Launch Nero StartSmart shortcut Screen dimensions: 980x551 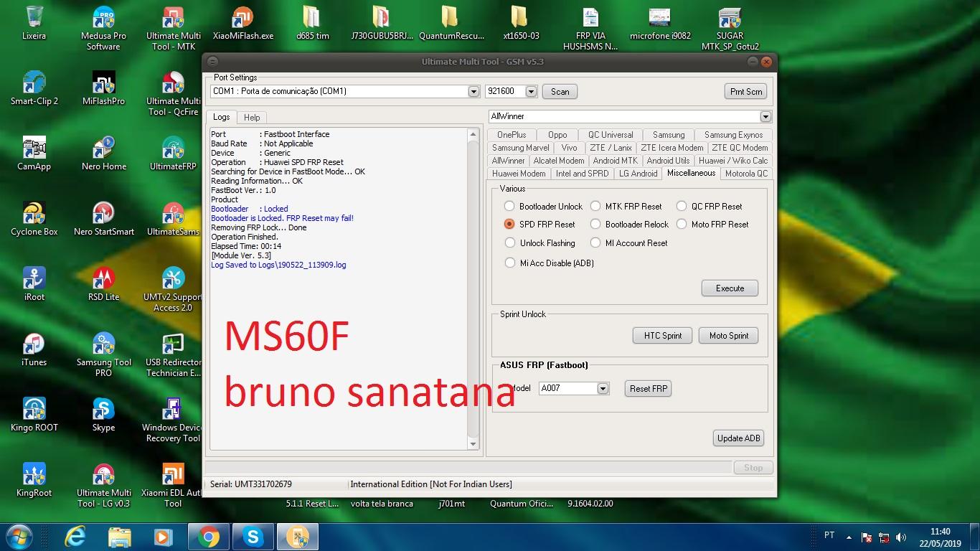(103, 219)
